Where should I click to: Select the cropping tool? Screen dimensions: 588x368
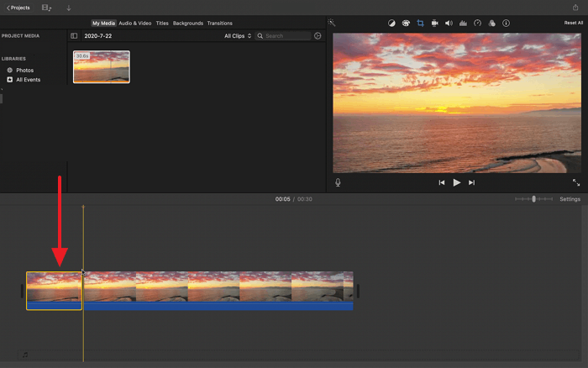click(420, 24)
